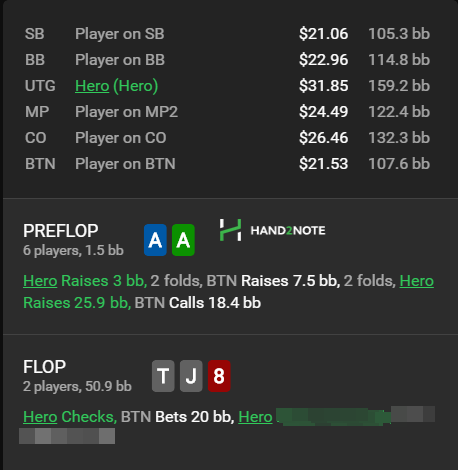
Task: Click Hero link before Checks on flop
Action: pyautogui.click(x=40, y=417)
